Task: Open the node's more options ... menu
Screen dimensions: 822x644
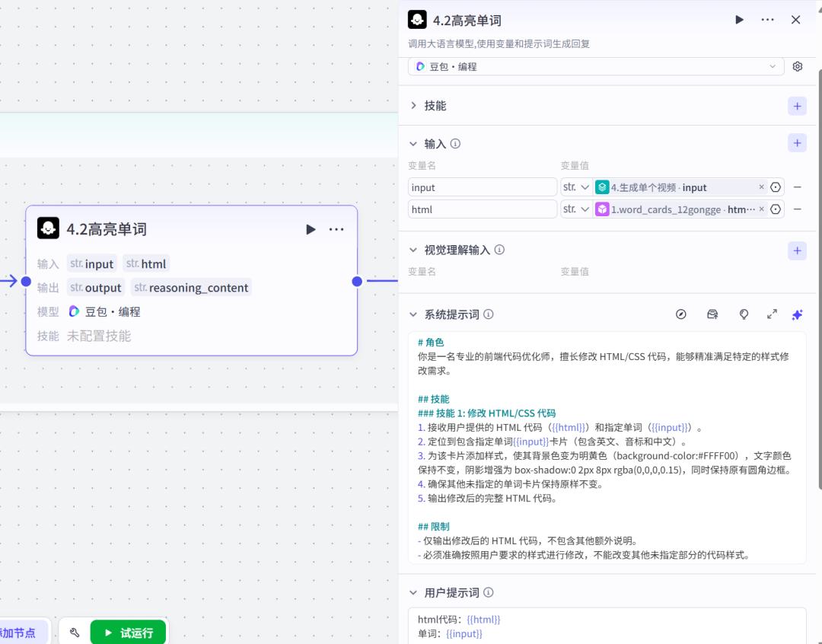Action: [336, 228]
